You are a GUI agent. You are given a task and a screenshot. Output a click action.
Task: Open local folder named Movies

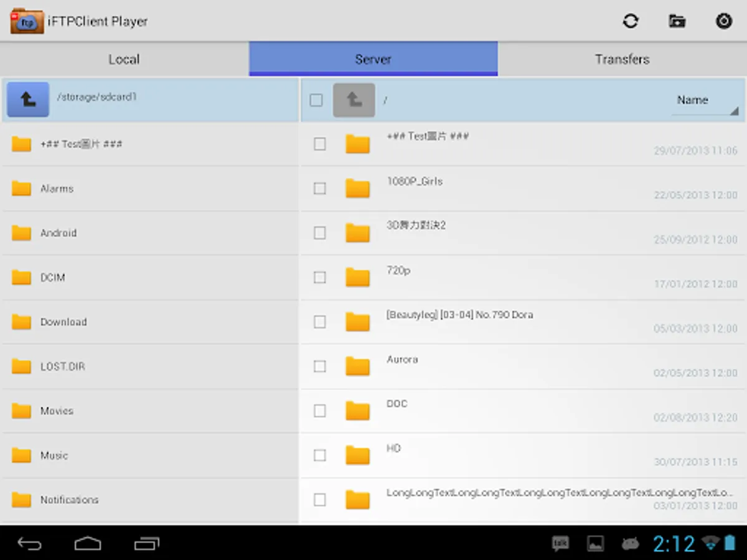click(x=57, y=411)
